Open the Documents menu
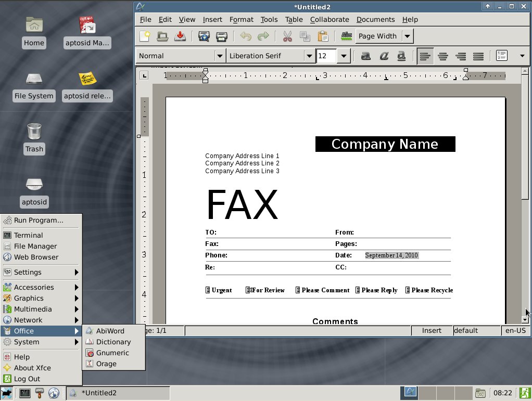 tap(376, 19)
